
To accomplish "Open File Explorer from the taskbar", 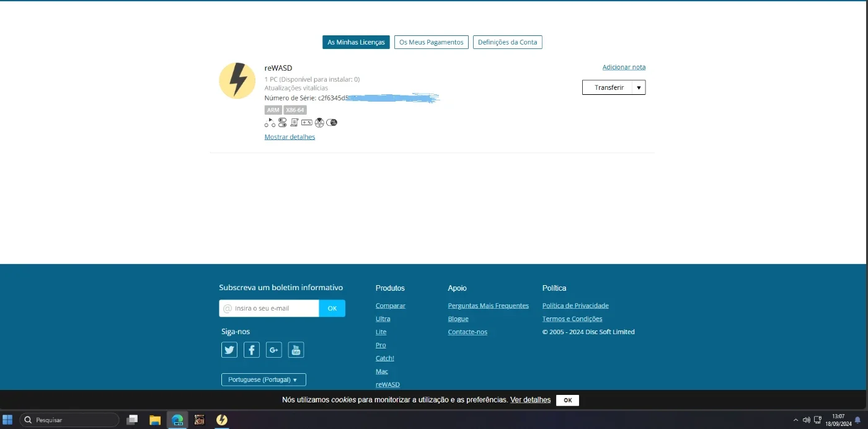I will click(x=155, y=420).
